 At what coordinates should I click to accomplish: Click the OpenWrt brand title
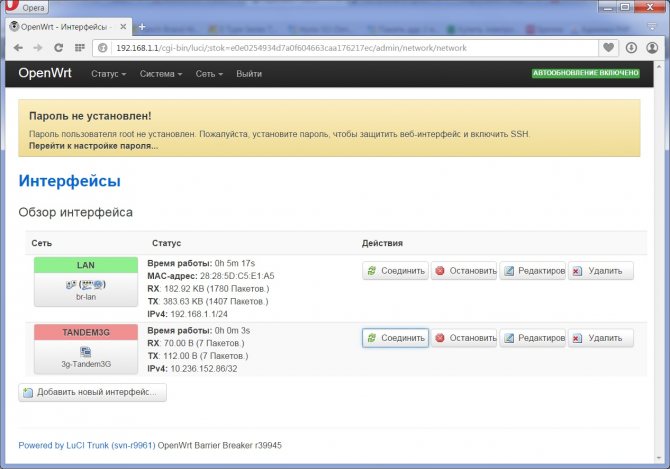(45, 73)
